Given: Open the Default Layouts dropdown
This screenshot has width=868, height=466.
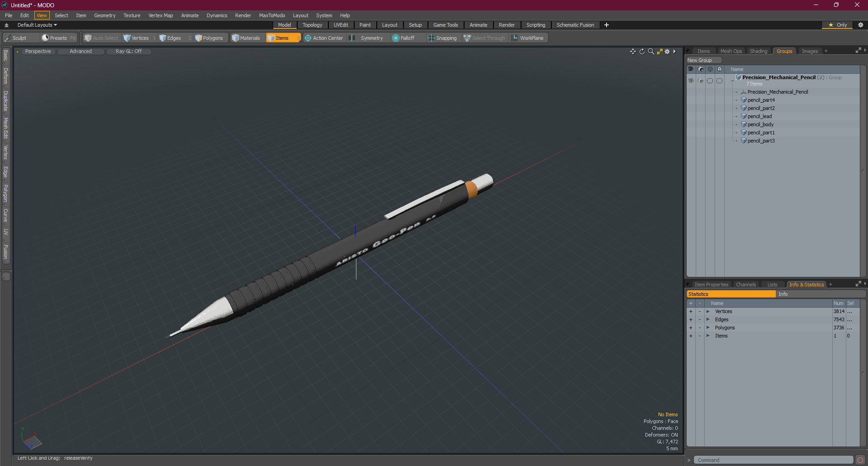Looking at the screenshot, I should (37, 25).
